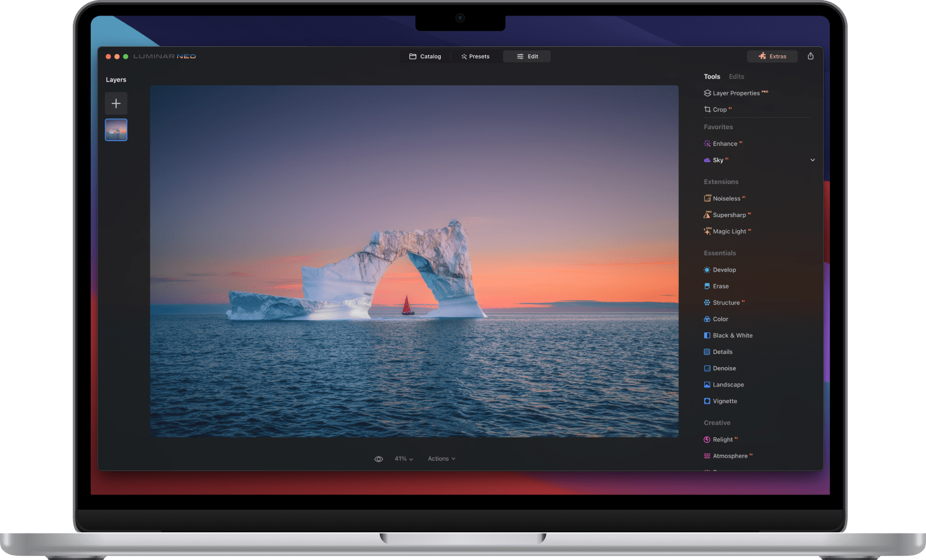Click the Black & White label

732,335
